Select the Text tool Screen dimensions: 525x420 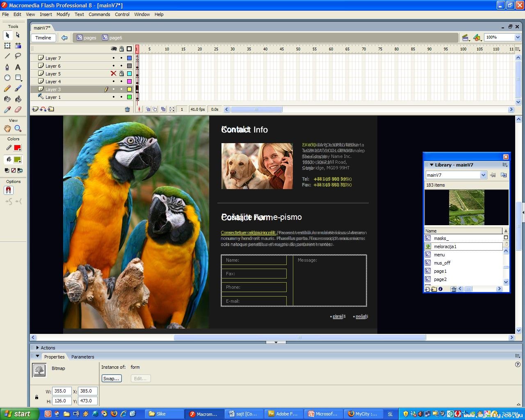click(18, 67)
